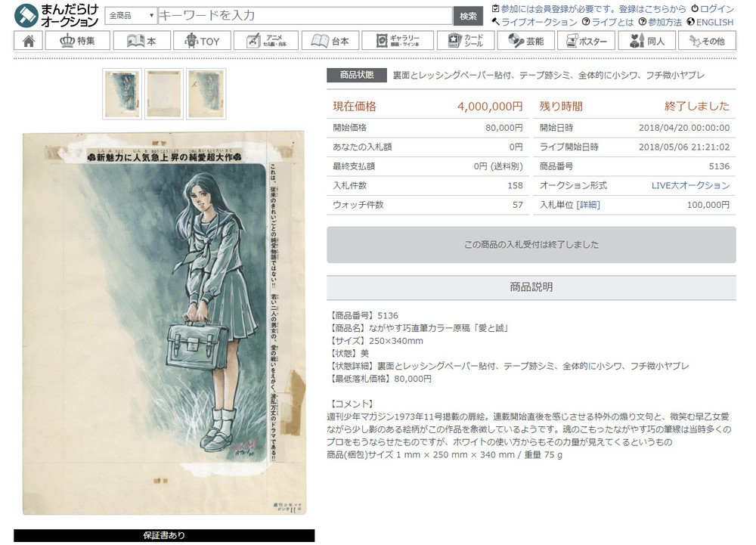
Task: Click the bid count value 158
Action: [x=515, y=185]
